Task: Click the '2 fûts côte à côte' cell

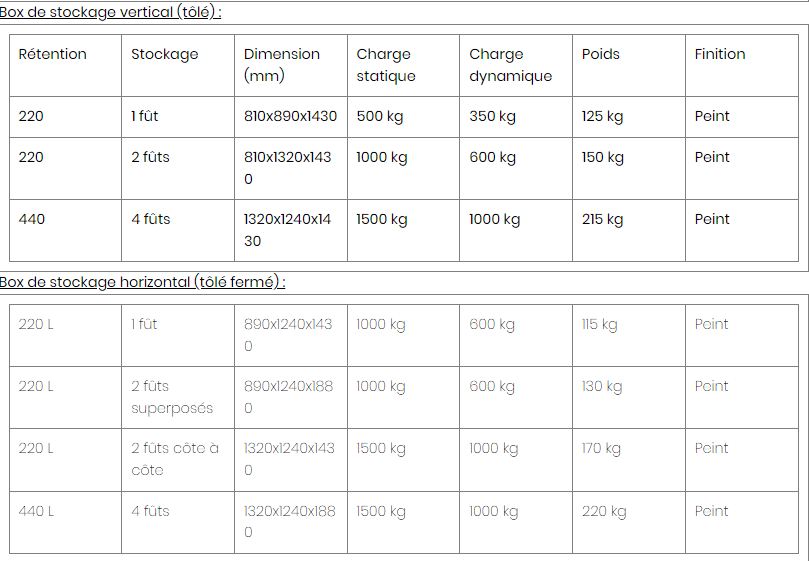Action: (x=175, y=459)
